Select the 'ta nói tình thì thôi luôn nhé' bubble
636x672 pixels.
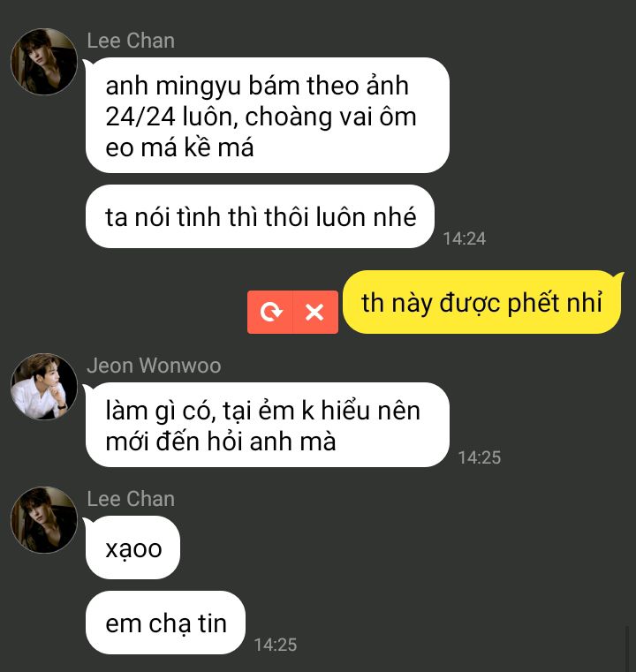pyautogui.click(x=261, y=216)
